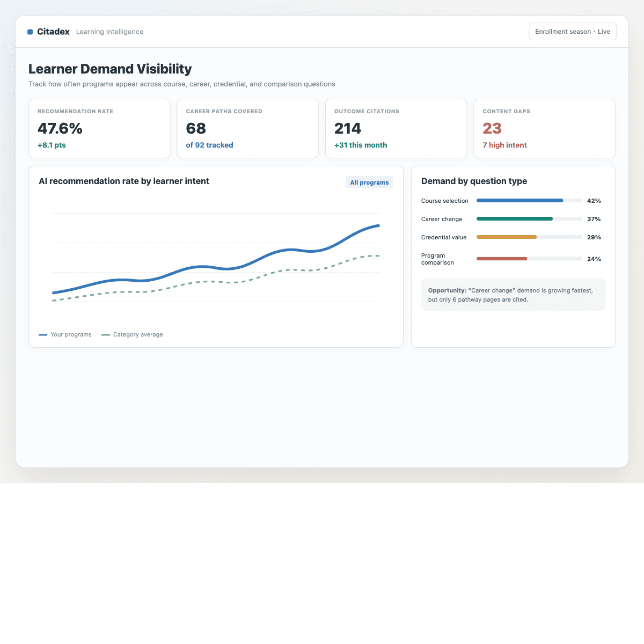This screenshot has width=644, height=644.
Task: Click the 7 high intent link
Action: click(504, 145)
